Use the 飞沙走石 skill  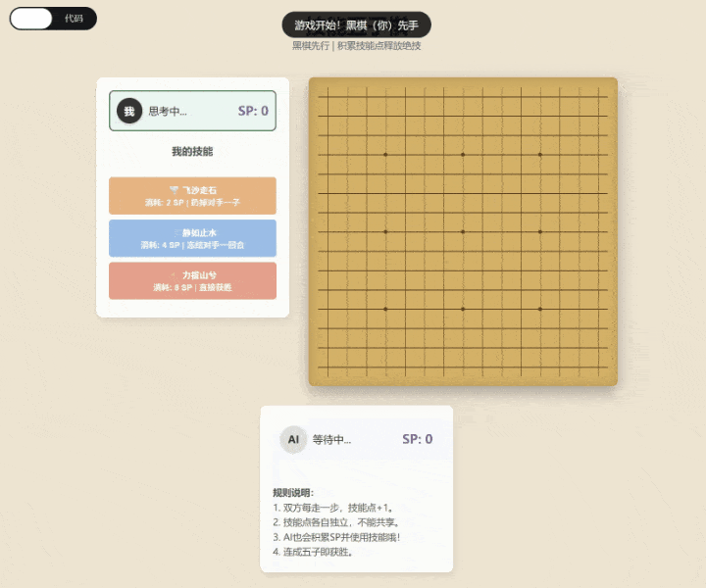192,196
